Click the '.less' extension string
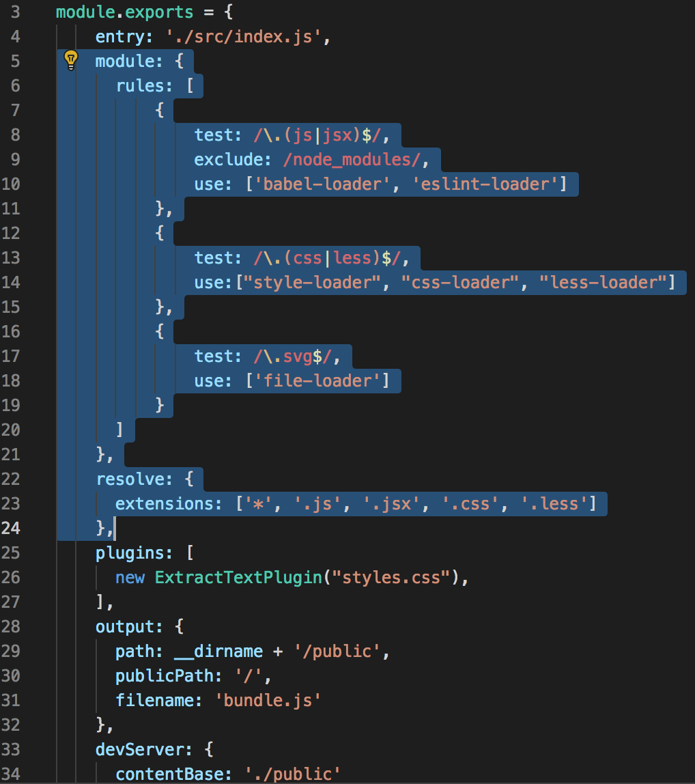Image resolution: width=695 pixels, height=784 pixels. pyautogui.click(x=554, y=503)
